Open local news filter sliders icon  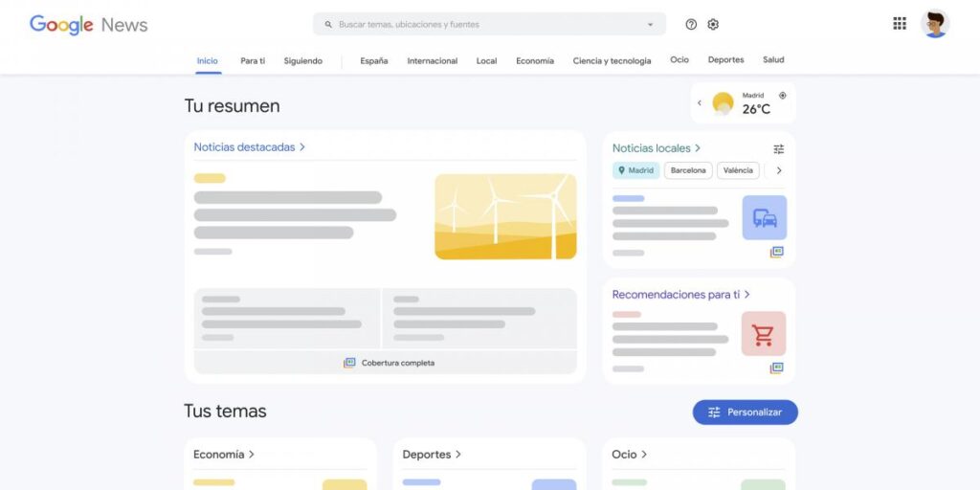pos(778,148)
